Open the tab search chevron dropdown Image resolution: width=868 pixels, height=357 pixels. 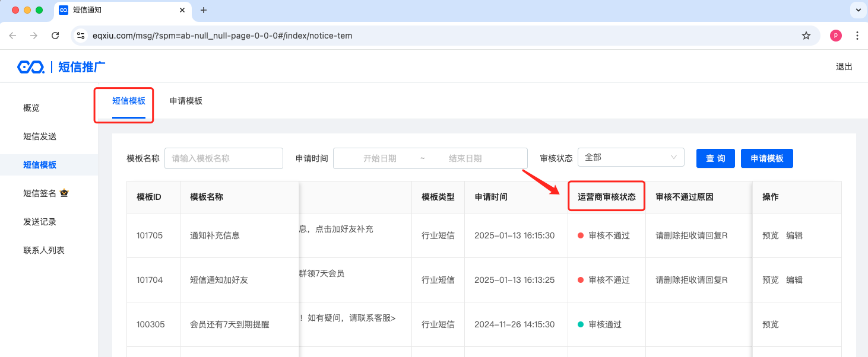tap(858, 10)
